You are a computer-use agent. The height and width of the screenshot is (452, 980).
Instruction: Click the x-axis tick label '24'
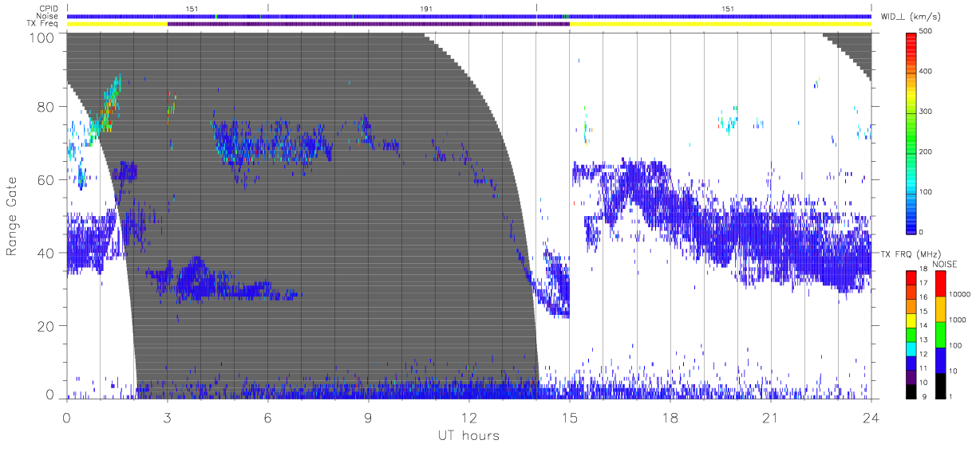tap(871, 419)
